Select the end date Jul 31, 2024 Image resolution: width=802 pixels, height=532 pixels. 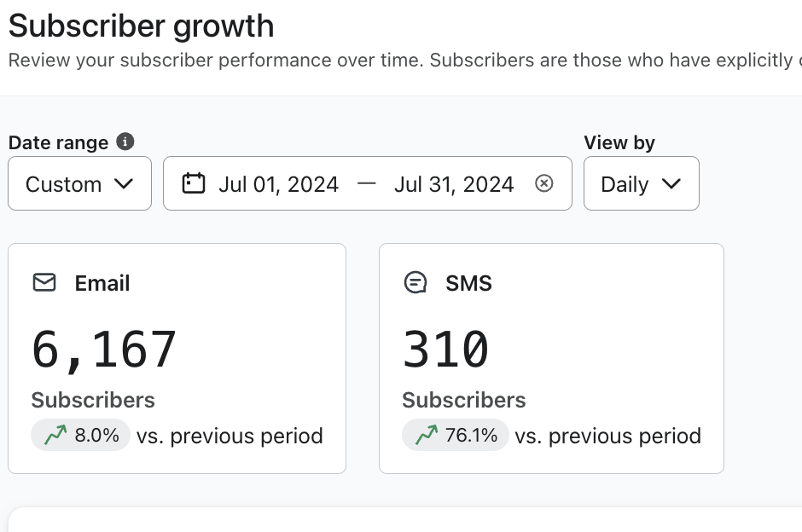coord(454,184)
